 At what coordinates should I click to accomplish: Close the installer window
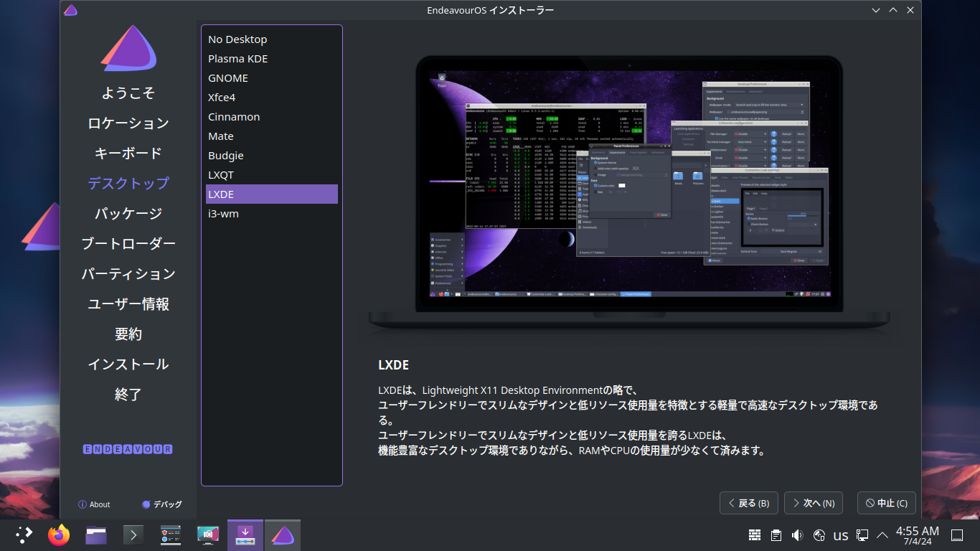point(910,10)
